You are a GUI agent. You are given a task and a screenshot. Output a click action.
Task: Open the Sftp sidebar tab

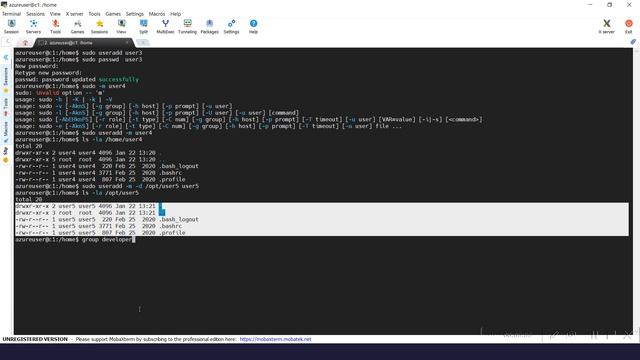[x=6, y=155]
